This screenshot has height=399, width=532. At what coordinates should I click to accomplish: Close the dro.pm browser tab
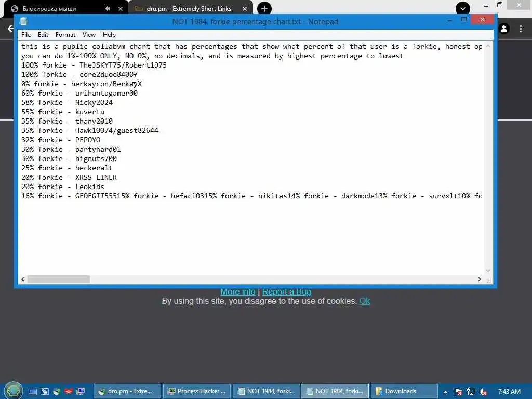pyautogui.click(x=245, y=9)
